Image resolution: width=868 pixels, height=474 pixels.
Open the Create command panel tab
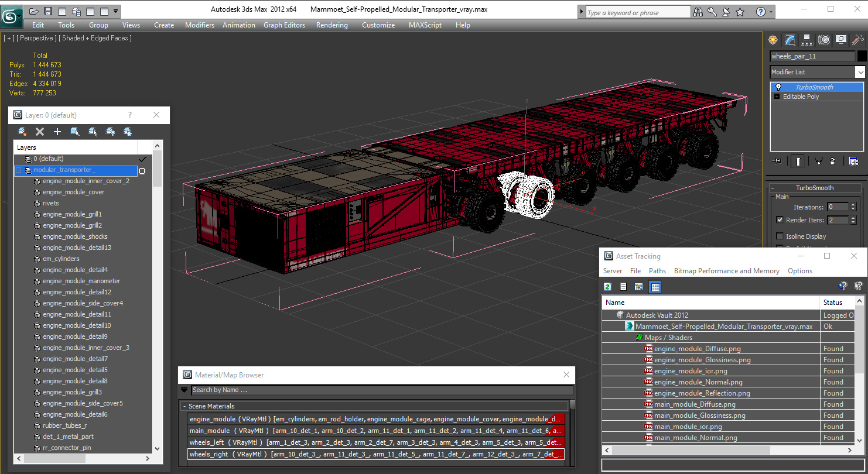click(x=773, y=40)
